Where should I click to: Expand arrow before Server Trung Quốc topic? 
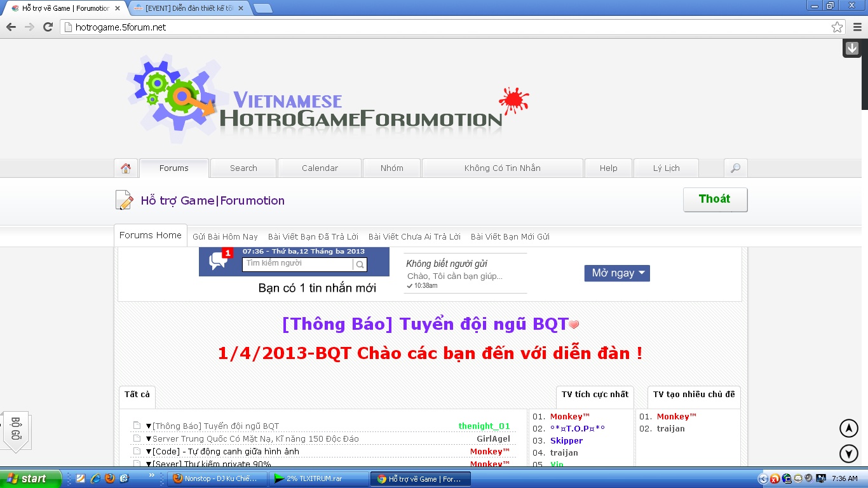149,438
